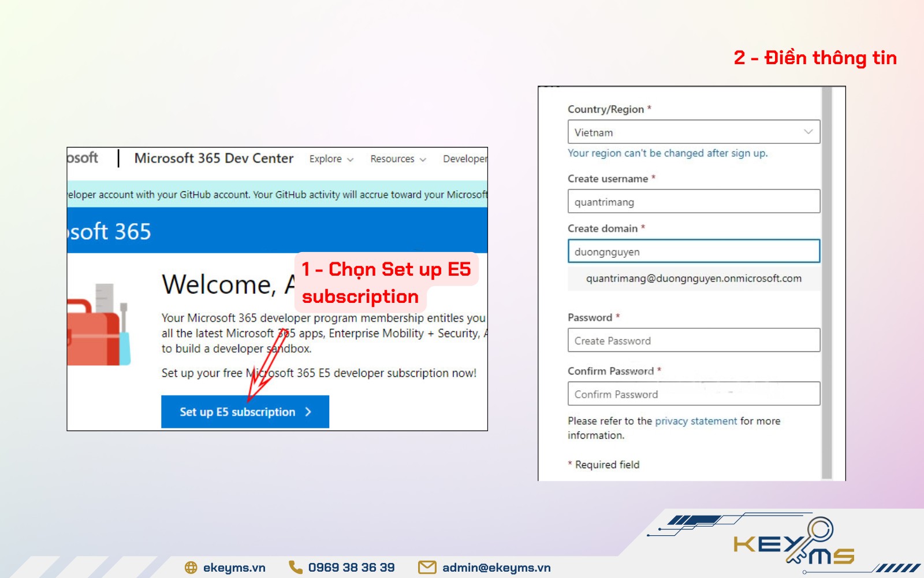Click the Create Password input field
Viewport: 924px width, 578px height.
click(x=694, y=340)
